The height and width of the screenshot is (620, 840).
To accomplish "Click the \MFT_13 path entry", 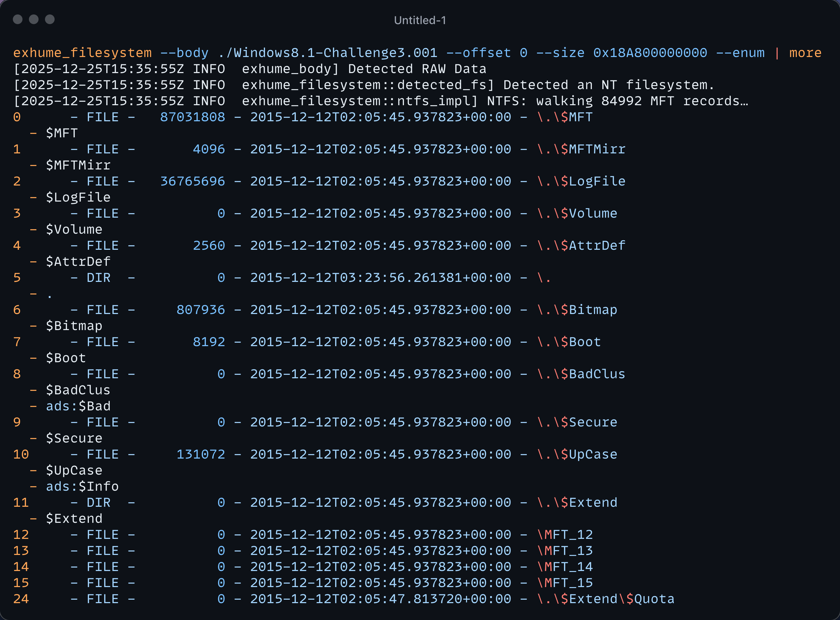I will click(x=565, y=551).
